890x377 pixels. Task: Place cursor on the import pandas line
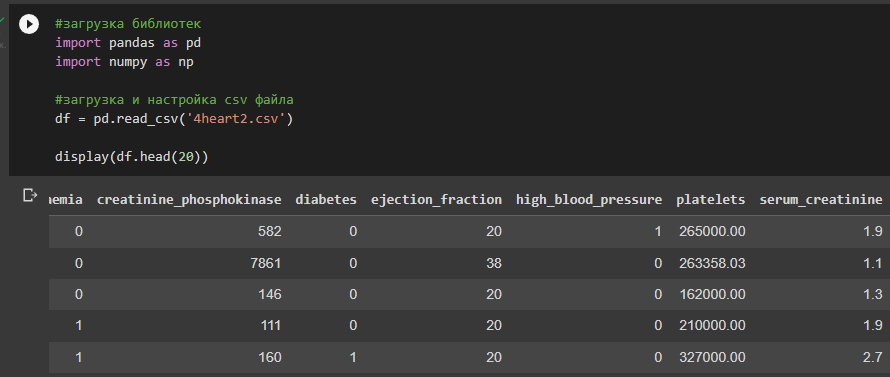point(128,43)
